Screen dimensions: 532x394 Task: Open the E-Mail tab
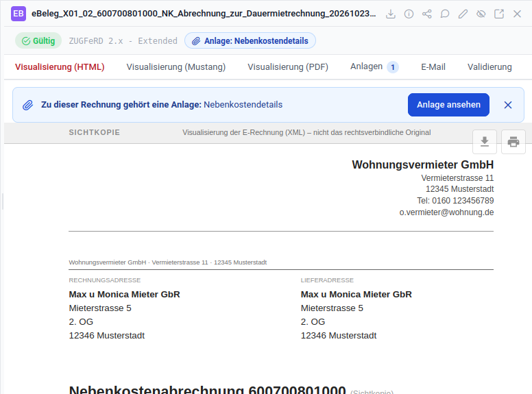(x=433, y=66)
